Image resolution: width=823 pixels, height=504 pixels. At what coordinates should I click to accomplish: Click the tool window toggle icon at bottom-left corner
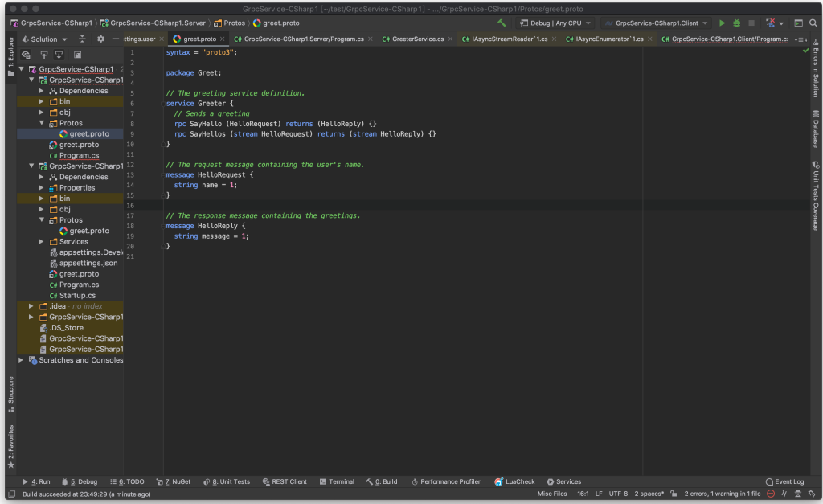[x=11, y=494]
